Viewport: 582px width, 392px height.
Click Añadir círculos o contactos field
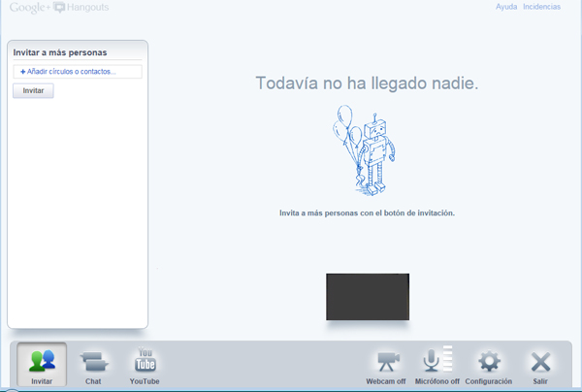(x=78, y=72)
